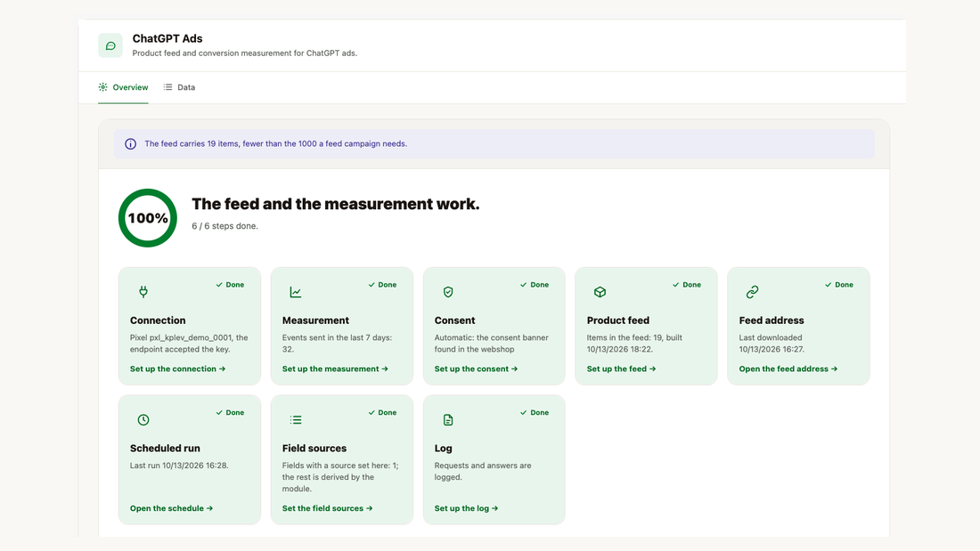Open the Set up the consent link
980x551 pixels.
coord(477,369)
